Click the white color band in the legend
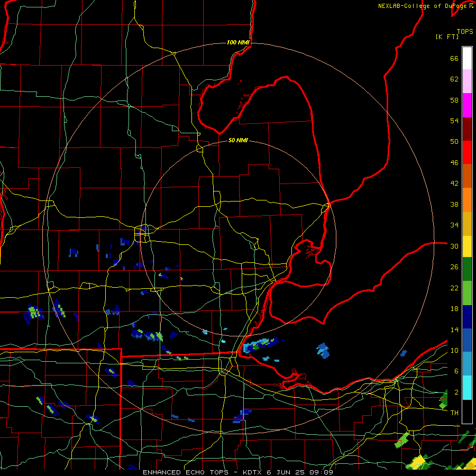Screen dimensions: 476x476 point(467,58)
